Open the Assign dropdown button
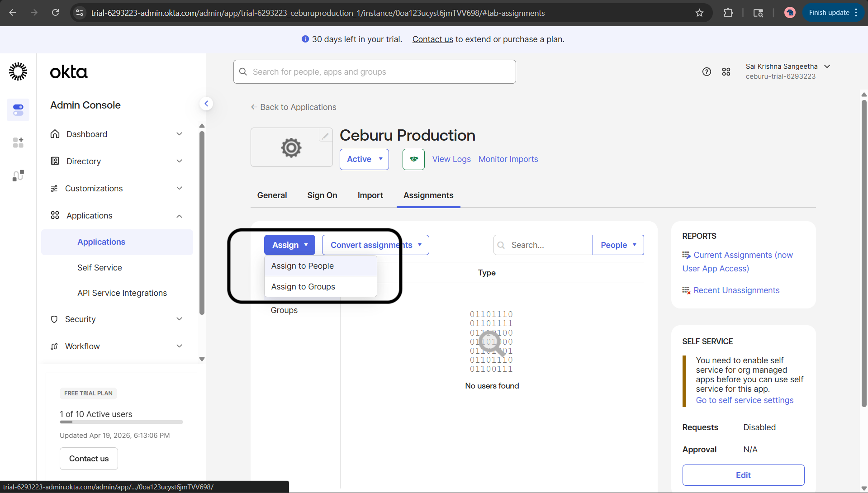The height and width of the screenshot is (493, 868). point(289,245)
